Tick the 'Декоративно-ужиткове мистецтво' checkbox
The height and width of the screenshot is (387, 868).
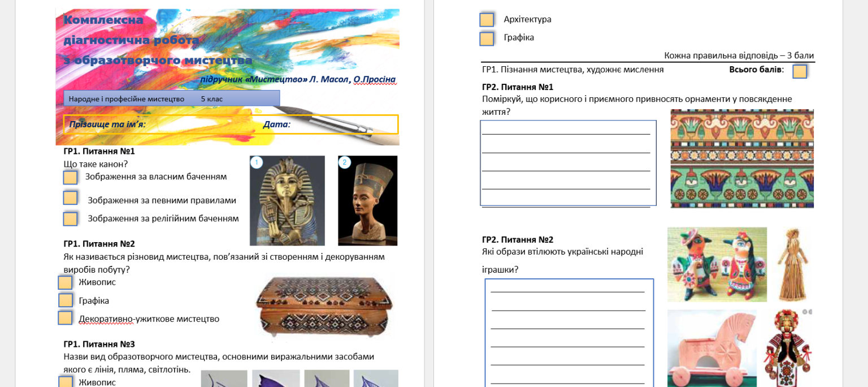tap(65, 318)
